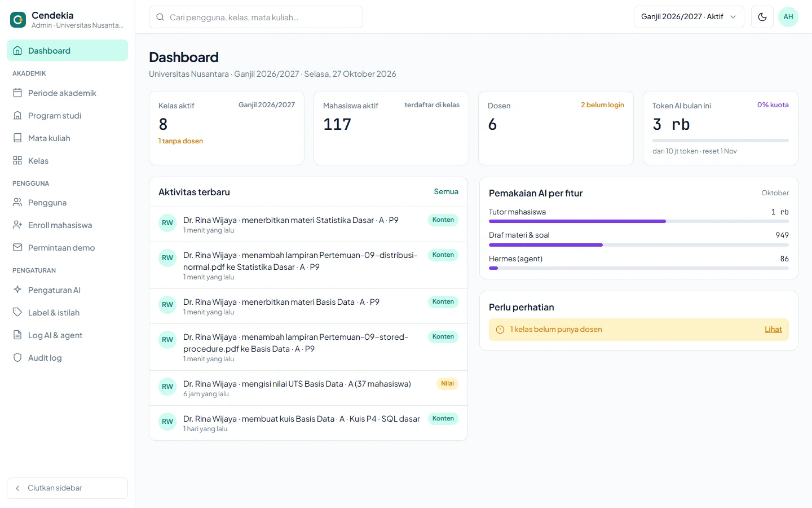This screenshot has width=812, height=508.
Task: Open the Label & istilah page
Action: tap(68, 312)
